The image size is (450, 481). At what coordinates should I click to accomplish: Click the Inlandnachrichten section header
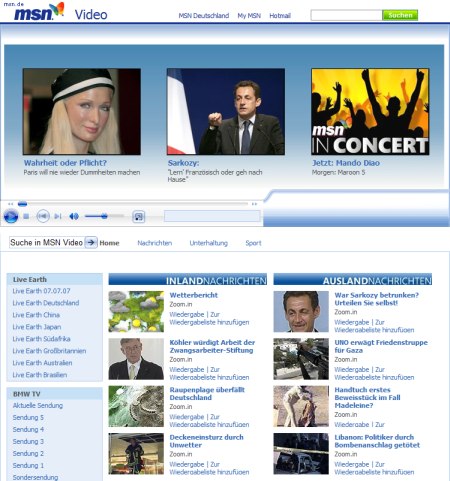click(188, 279)
